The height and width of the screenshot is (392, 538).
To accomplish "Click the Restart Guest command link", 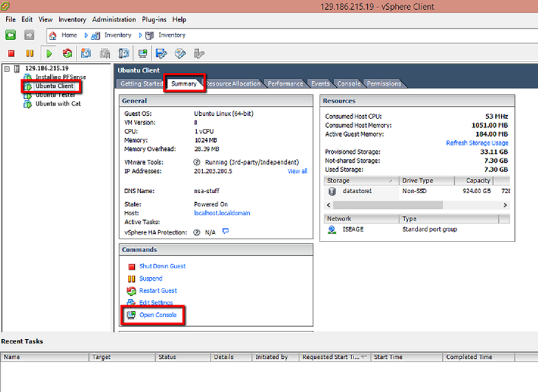I will (x=158, y=291).
